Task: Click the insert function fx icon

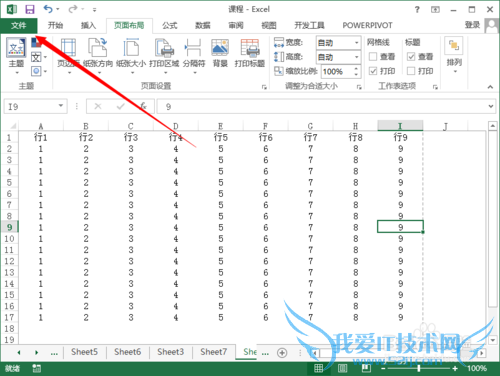Action: [x=143, y=106]
